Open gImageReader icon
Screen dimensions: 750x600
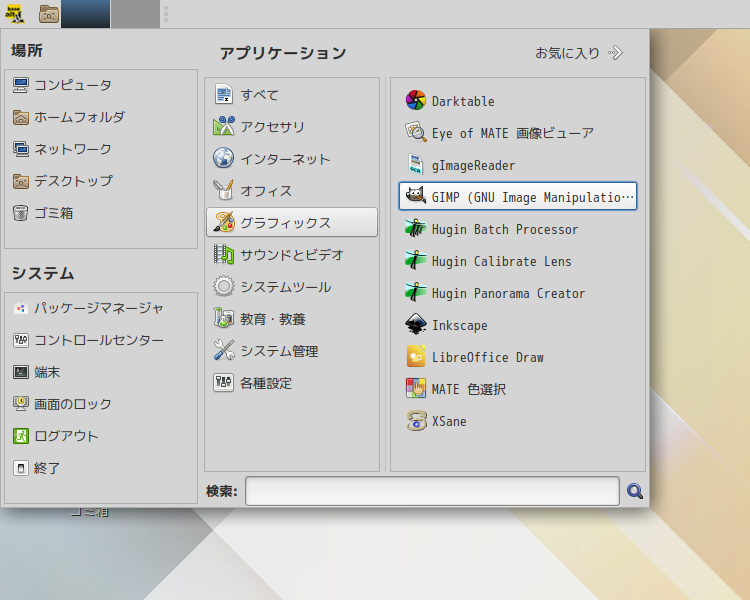click(416, 165)
